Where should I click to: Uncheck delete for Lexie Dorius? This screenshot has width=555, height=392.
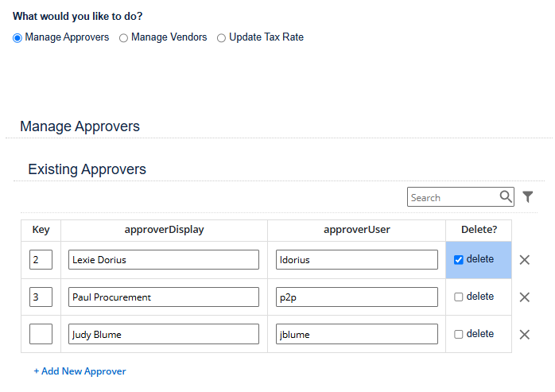pyautogui.click(x=458, y=260)
